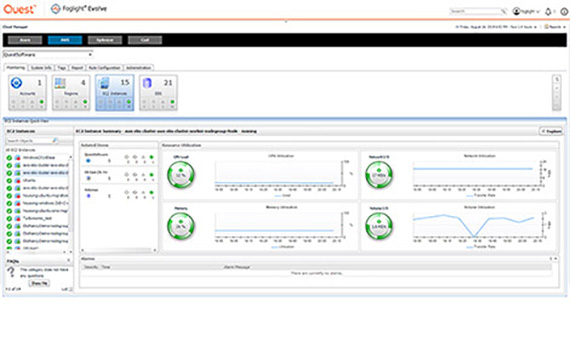Open the Reports dropdown at top right
This screenshot has height=364, width=570.
click(x=555, y=27)
